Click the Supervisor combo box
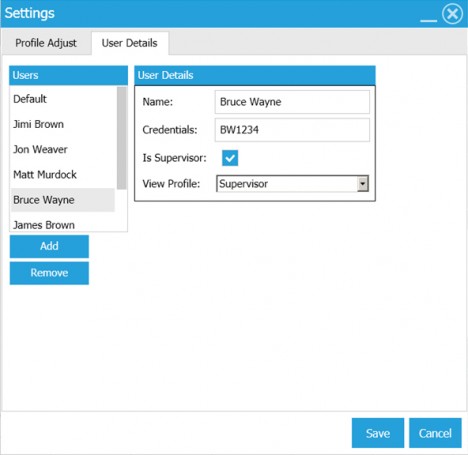The image size is (468, 455). 292,184
